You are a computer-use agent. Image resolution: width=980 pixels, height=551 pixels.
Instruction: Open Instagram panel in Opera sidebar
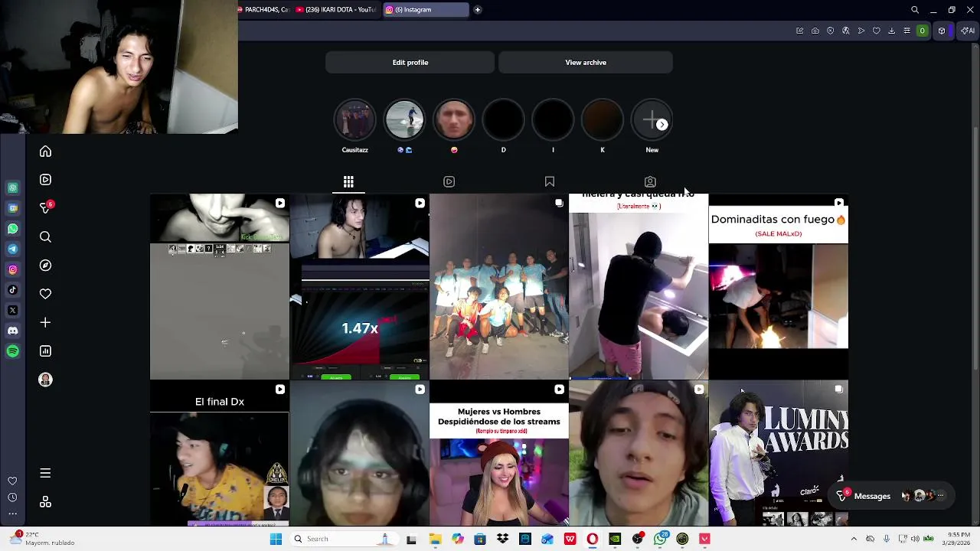click(12, 269)
